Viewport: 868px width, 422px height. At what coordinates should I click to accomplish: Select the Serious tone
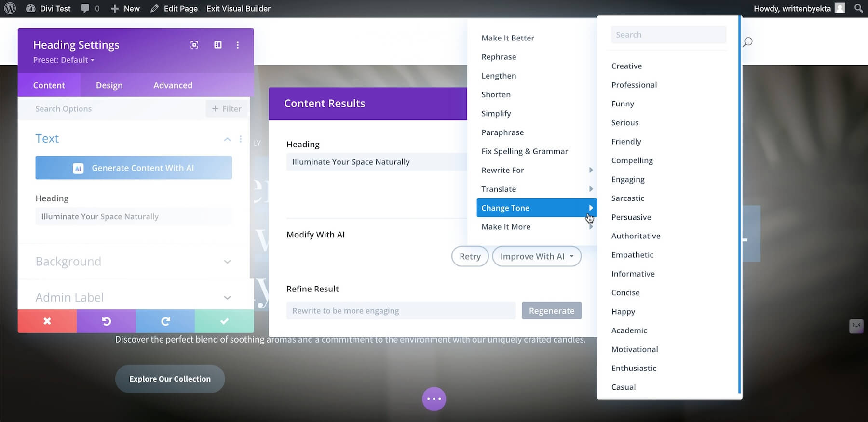click(x=625, y=122)
